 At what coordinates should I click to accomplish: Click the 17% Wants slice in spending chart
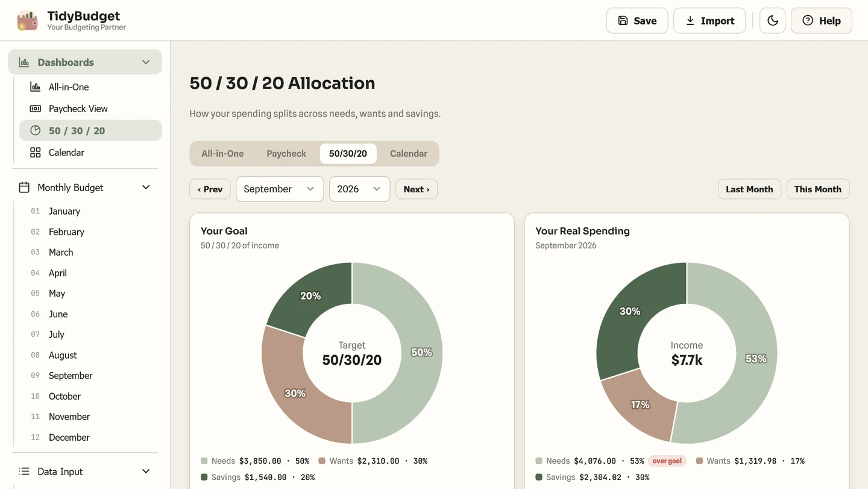pos(640,405)
